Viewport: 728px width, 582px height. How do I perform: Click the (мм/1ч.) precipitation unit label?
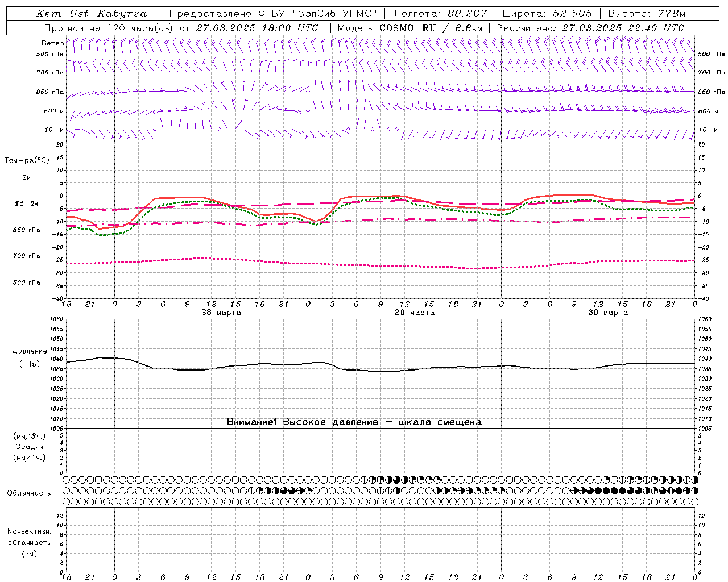(29, 458)
